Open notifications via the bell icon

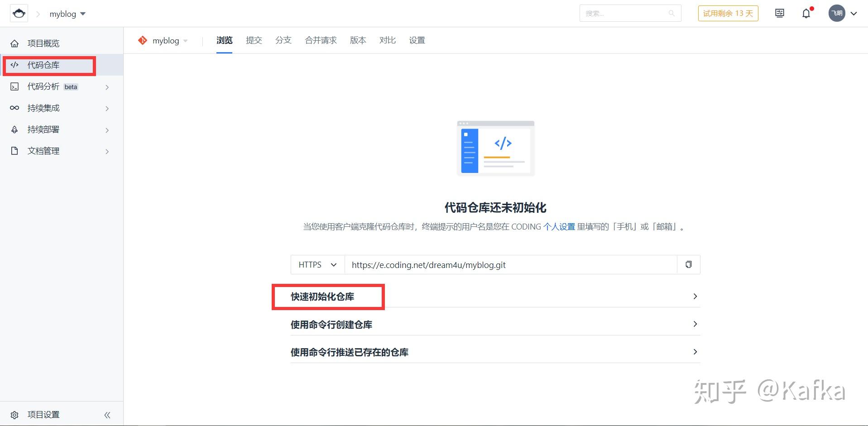tap(806, 13)
